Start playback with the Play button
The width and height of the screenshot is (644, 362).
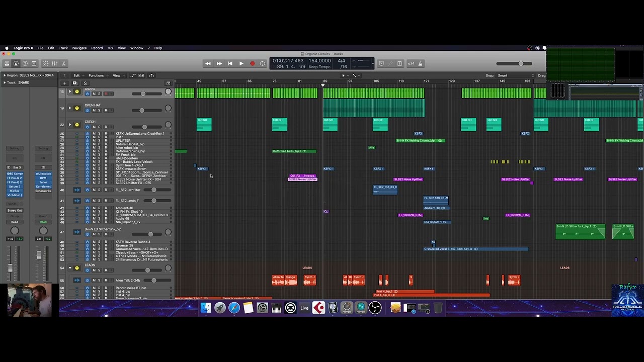point(241,63)
